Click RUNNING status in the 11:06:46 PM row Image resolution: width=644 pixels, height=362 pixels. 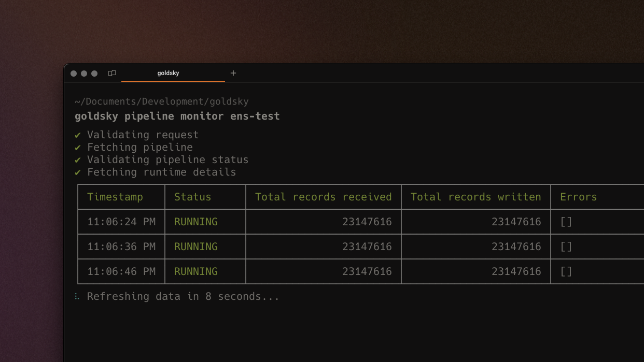pos(196,271)
